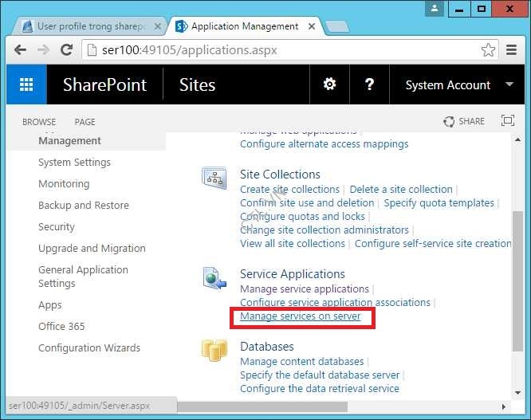Click the vertical scrollbar down arrow
The width and height of the screenshot is (531, 420).
click(517, 393)
